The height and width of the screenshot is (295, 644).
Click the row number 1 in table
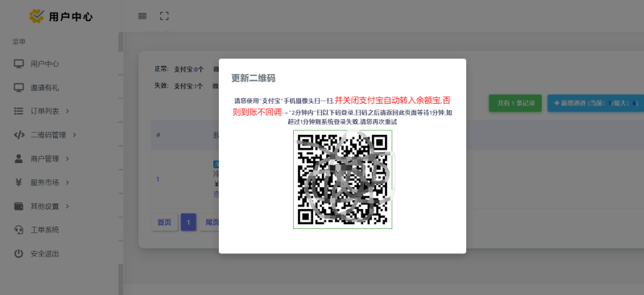click(x=158, y=179)
